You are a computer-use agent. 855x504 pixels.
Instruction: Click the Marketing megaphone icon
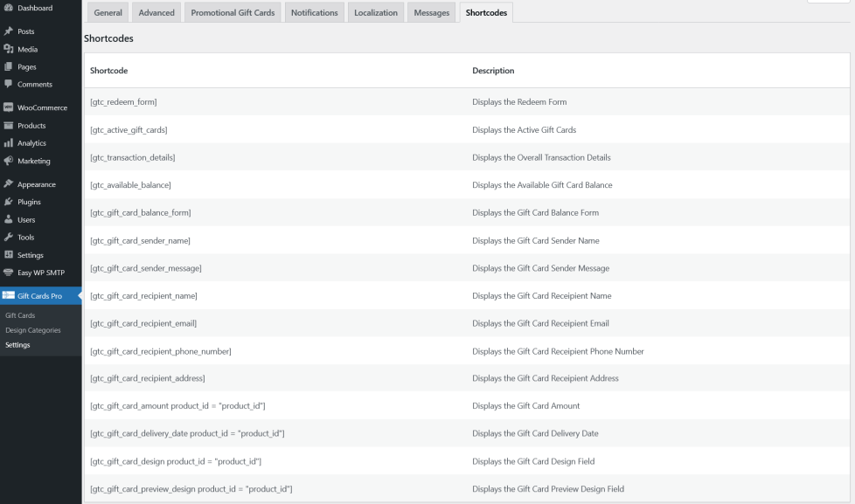coord(8,161)
